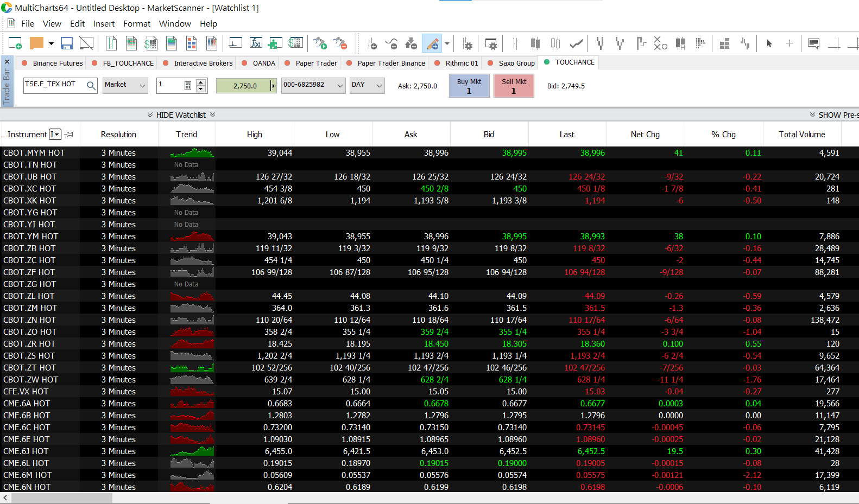Switch to the filled candlestick chart type
859x504 pixels.
535,43
